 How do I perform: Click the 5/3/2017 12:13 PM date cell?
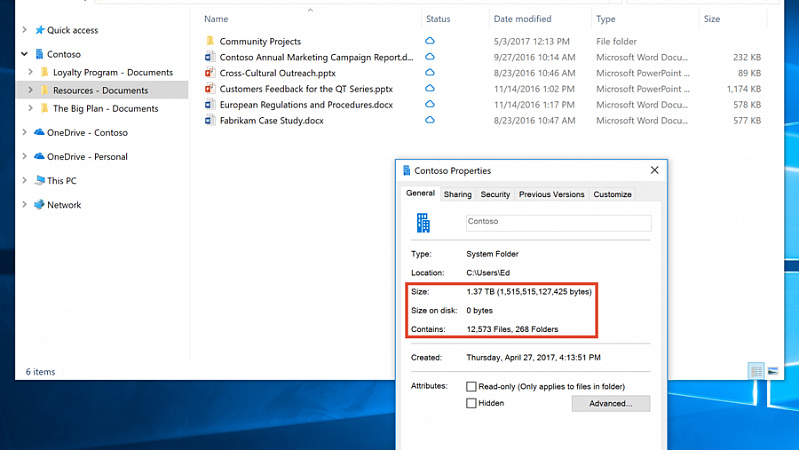(531, 41)
